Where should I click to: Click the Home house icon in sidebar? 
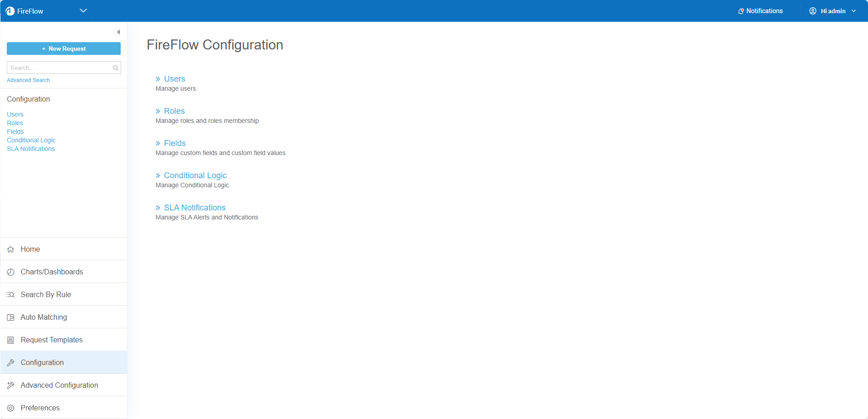pos(11,249)
